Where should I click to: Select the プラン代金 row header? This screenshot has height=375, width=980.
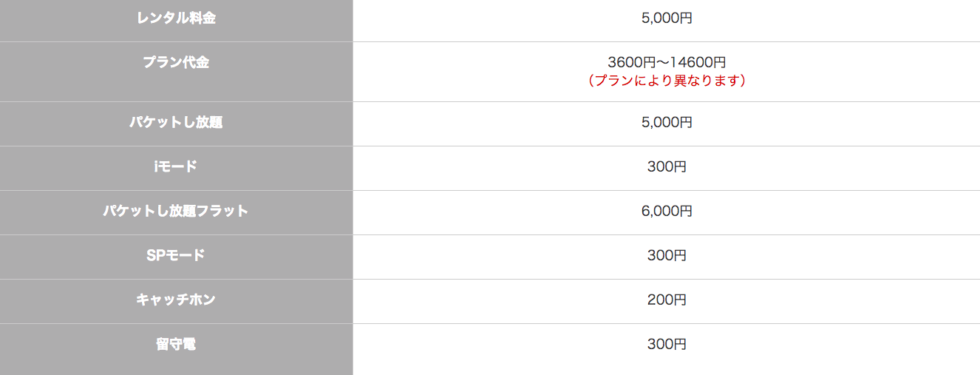point(176,63)
